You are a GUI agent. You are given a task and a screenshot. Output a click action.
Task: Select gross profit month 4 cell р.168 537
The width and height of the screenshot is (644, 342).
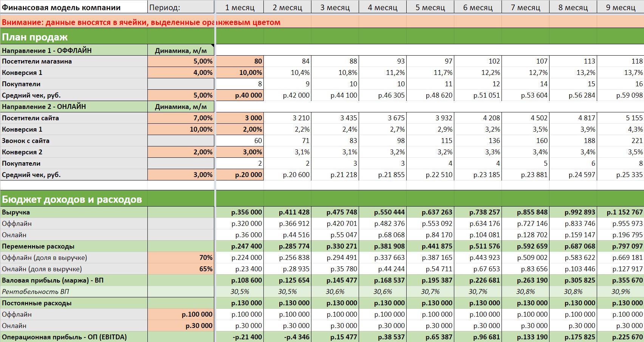[382, 280]
